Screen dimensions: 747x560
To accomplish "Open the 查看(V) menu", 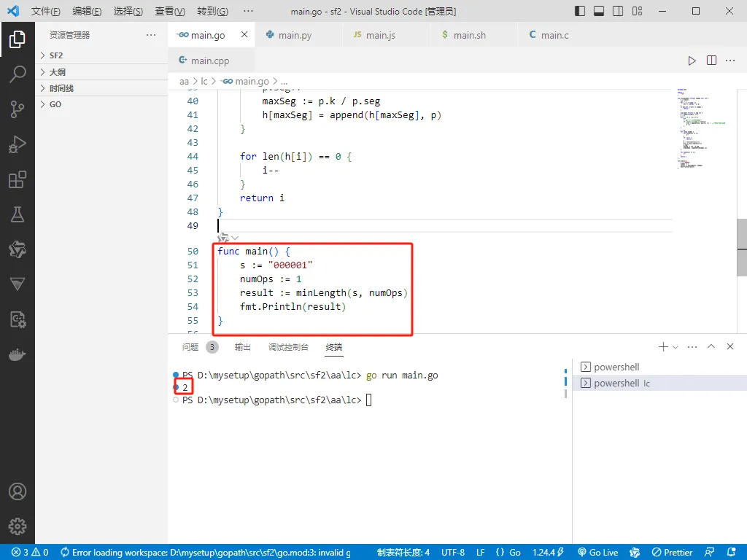I will coord(170,11).
